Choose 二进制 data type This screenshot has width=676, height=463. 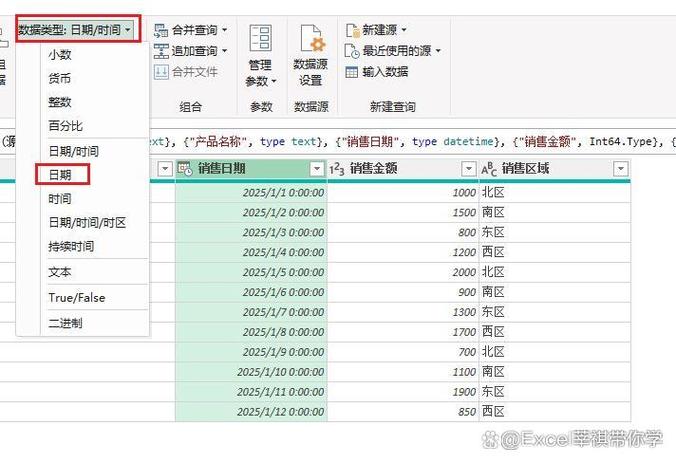click(x=66, y=323)
